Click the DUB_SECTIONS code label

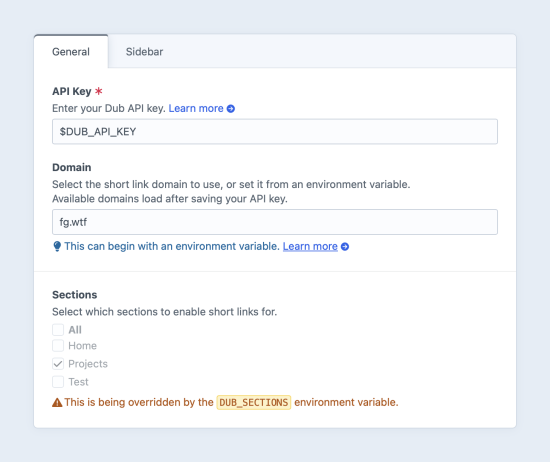click(254, 402)
